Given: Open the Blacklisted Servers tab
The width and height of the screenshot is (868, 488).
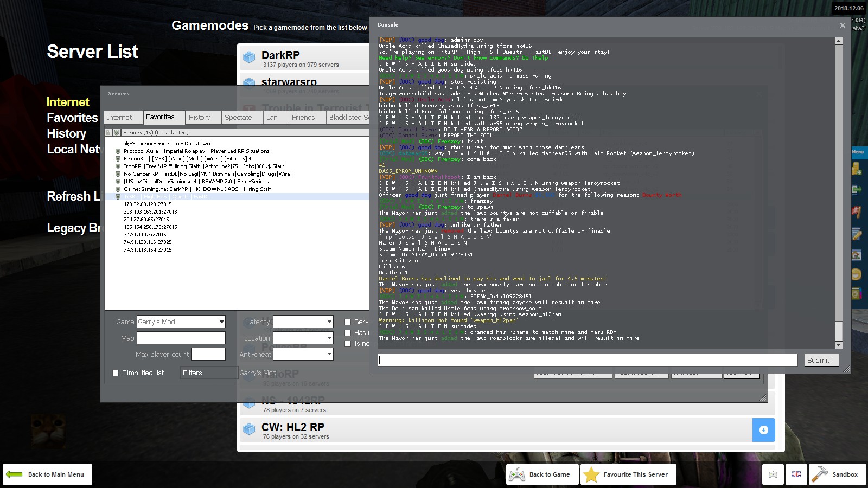Looking at the screenshot, I should tap(348, 118).
